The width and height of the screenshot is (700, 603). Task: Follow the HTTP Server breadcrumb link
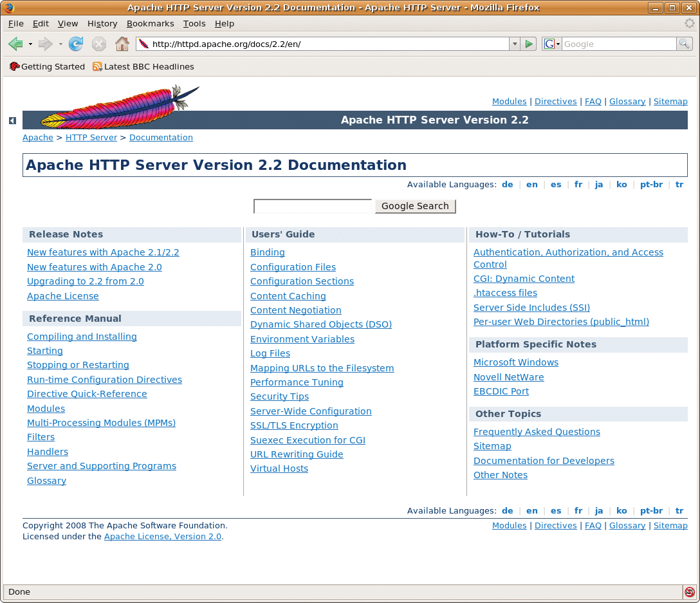[x=91, y=138]
